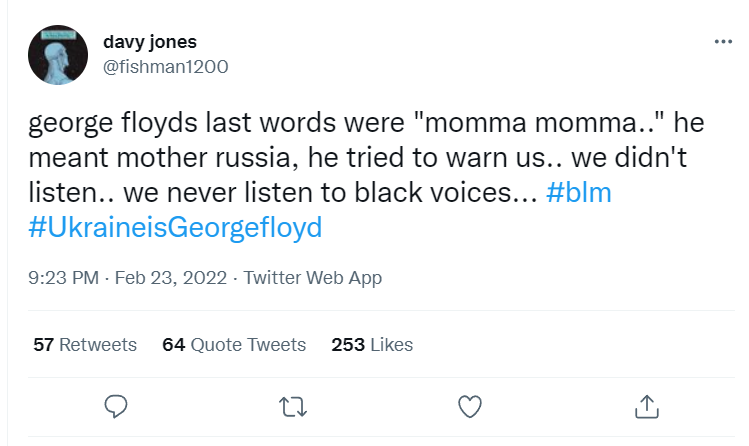Open the three-dot more options menu
The image size is (749, 446).
pyautogui.click(x=723, y=43)
